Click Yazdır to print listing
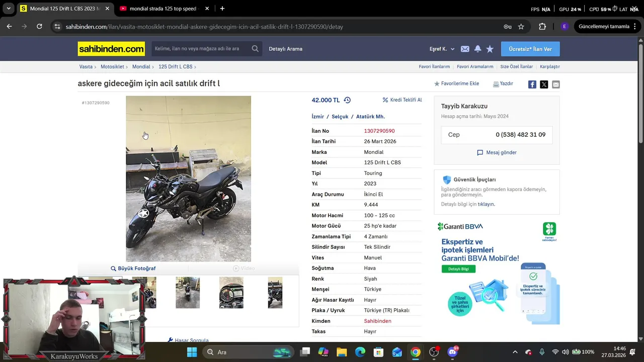 [x=503, y=83]
